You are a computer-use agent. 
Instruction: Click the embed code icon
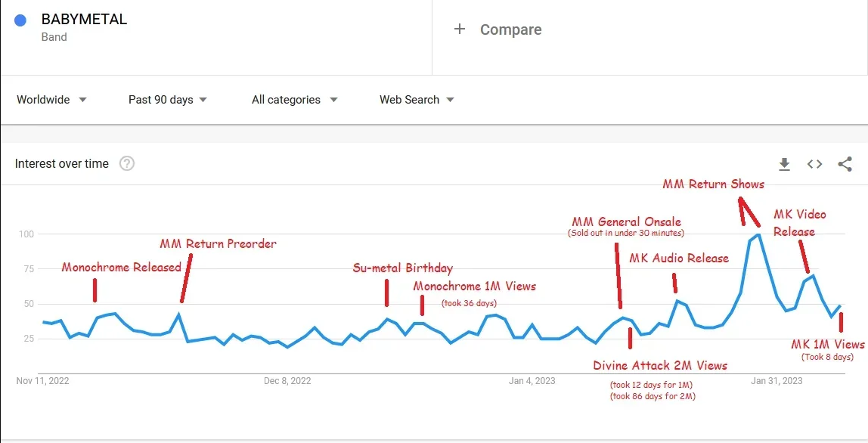tap(814, 164)
